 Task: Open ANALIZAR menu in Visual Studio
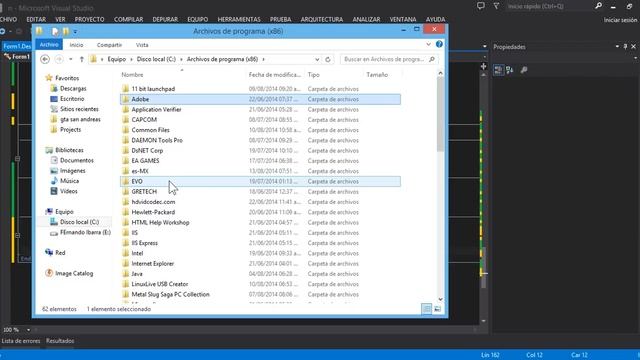pos(366,19)
